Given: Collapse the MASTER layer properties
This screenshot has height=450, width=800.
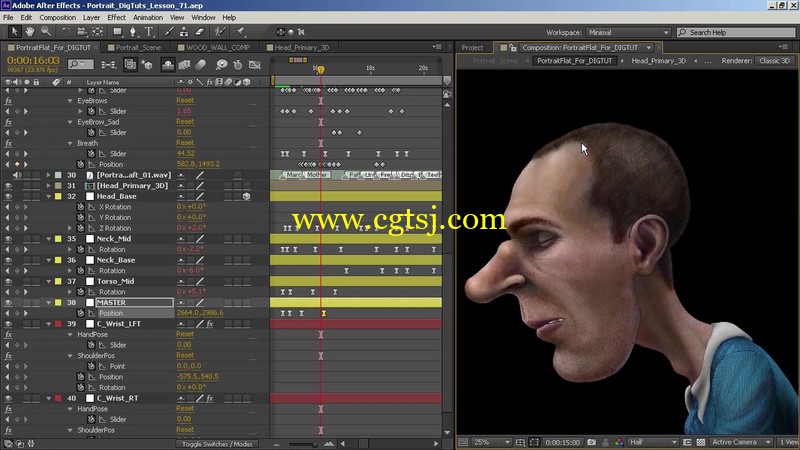Looking at the screenshot, I should [49, 303].
